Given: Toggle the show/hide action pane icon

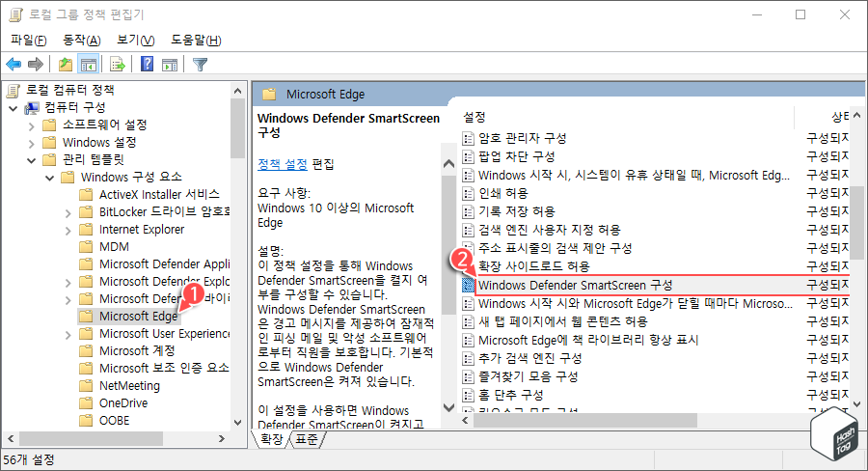Looking at the screenshot, I should click(170, 65).
